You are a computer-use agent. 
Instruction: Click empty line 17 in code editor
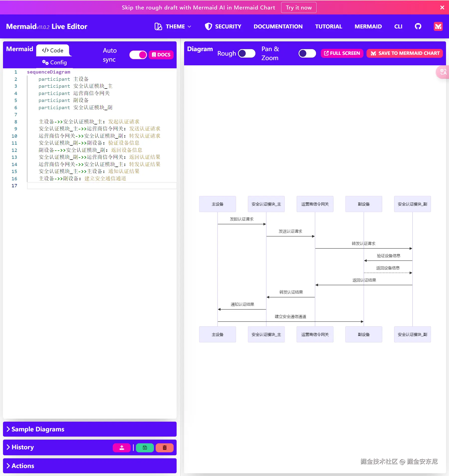pyautogui.click(x=100, y=186)
